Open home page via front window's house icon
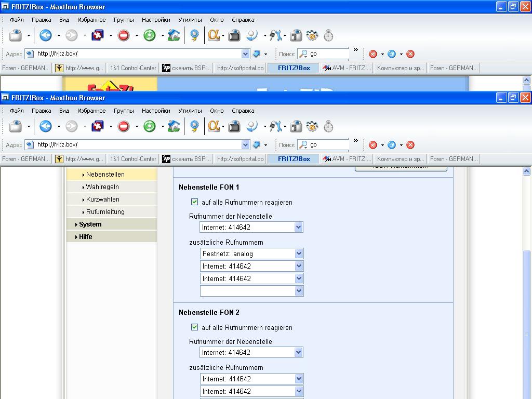This screenshot has height=399, width=532. 174,127
